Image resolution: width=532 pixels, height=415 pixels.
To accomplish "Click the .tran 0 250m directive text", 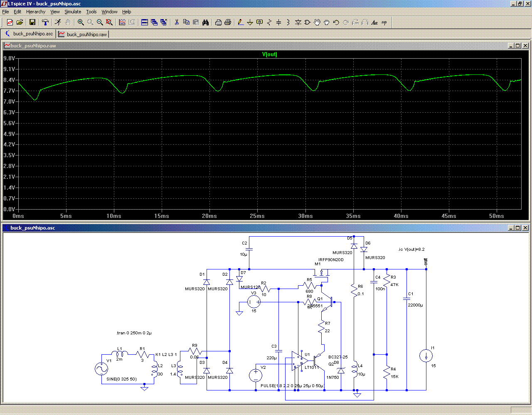I will click(x=134, y=333).
